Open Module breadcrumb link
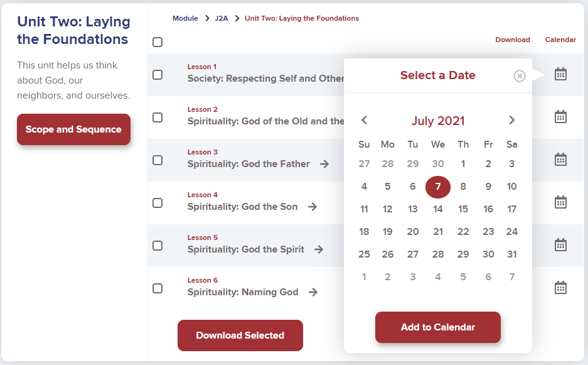588x365 pixels. pos(185,18)
